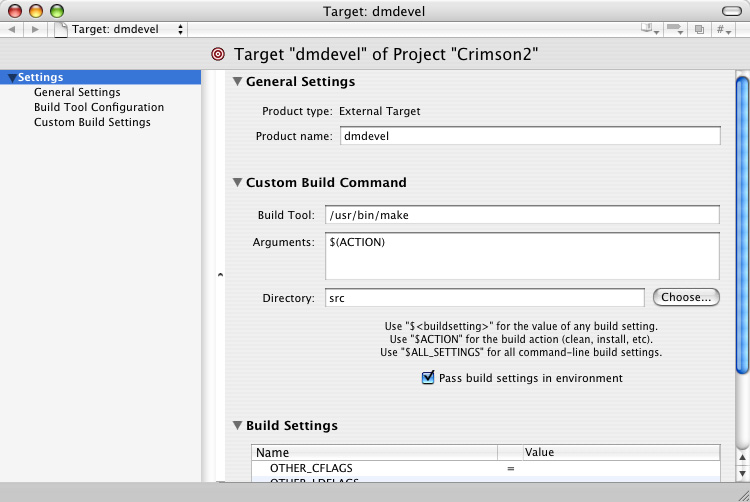Click the back navigation arrow
Viewport: 750px width, 502px height.
coord(11,30)
